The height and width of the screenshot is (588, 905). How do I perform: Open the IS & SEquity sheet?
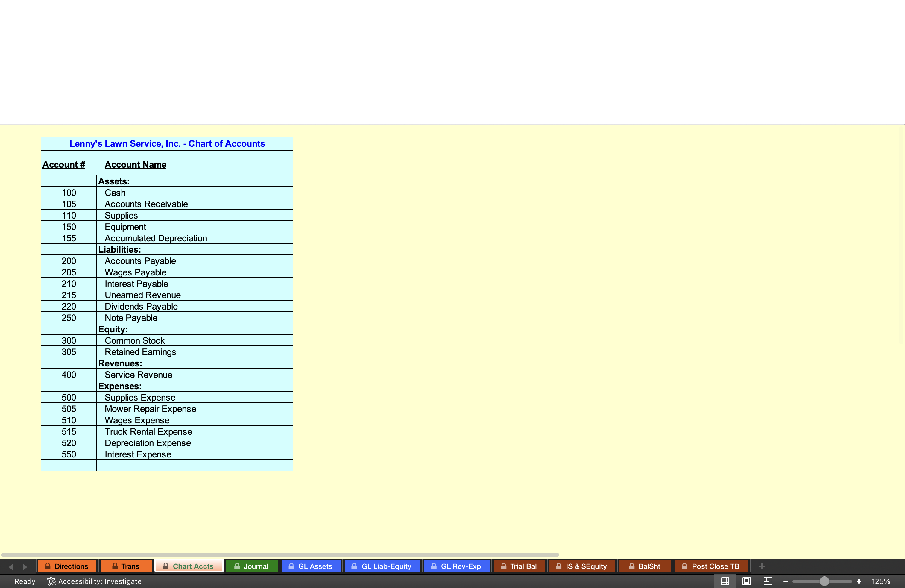click(582, 566)
